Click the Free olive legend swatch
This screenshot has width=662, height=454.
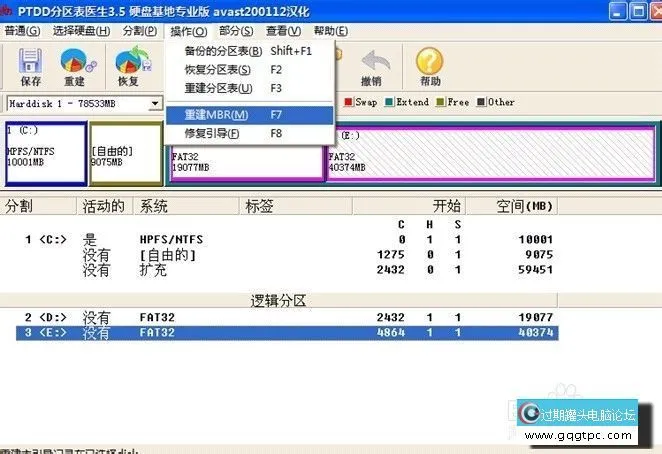coord(440,102)
